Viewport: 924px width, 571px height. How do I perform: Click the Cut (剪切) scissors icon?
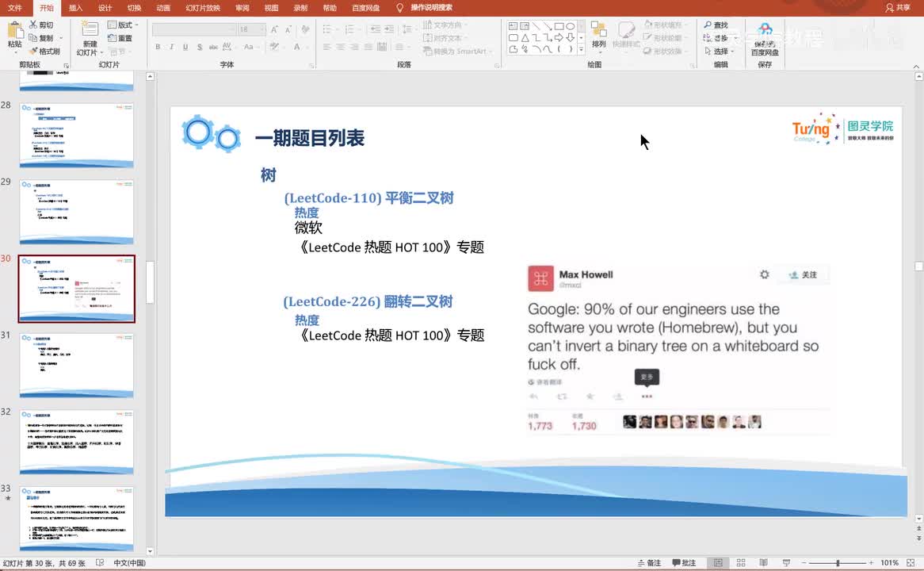33,25
